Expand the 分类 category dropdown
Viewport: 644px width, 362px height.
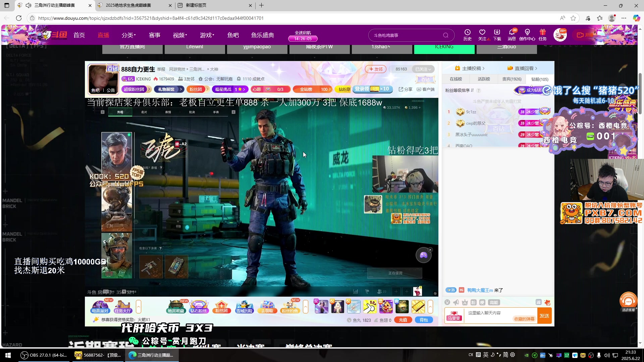(x=128, y=35)
